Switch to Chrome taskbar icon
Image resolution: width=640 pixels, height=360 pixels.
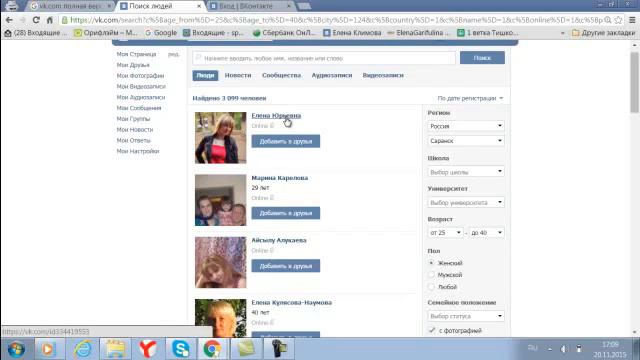pos(212,349)
